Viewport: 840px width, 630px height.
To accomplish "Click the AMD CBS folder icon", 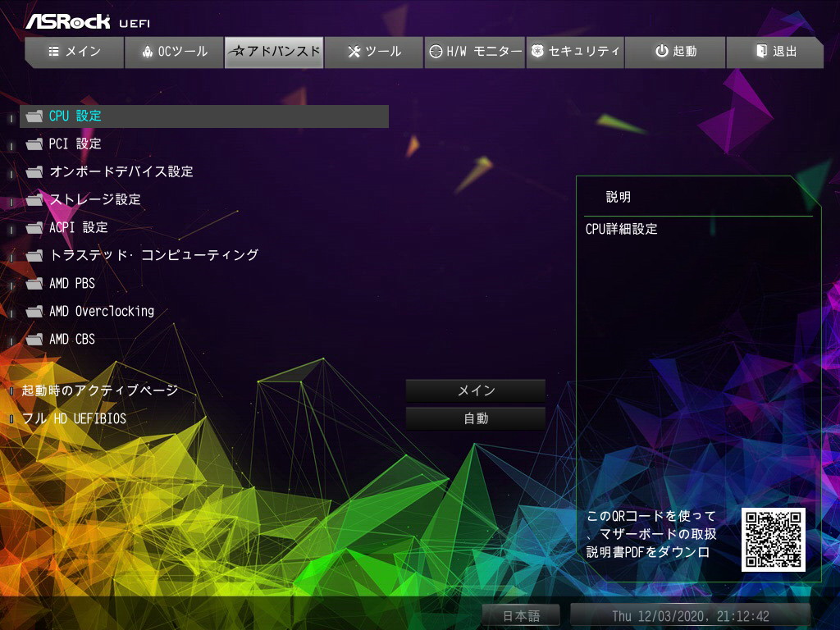I will tap(34, 339).
